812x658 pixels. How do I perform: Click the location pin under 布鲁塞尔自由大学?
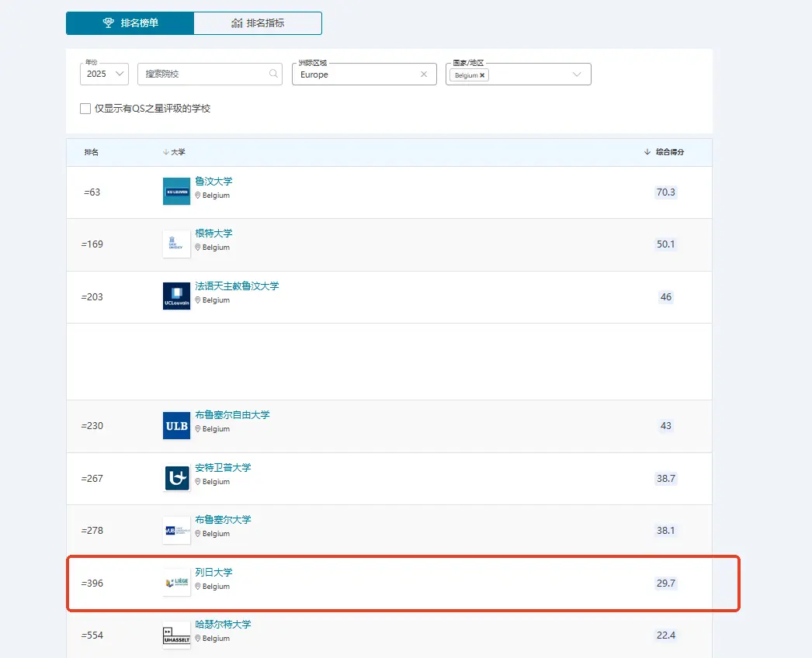click(x=197, y=429)
